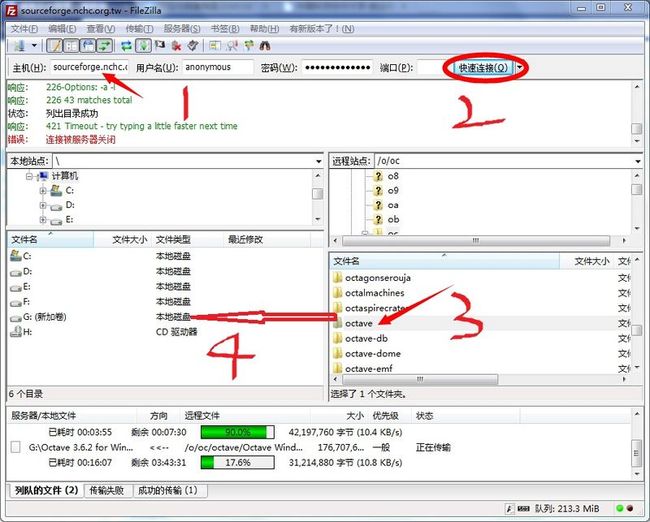Open the 远程站点 path dropdown
Screen dimensions: 650x522
638,161
